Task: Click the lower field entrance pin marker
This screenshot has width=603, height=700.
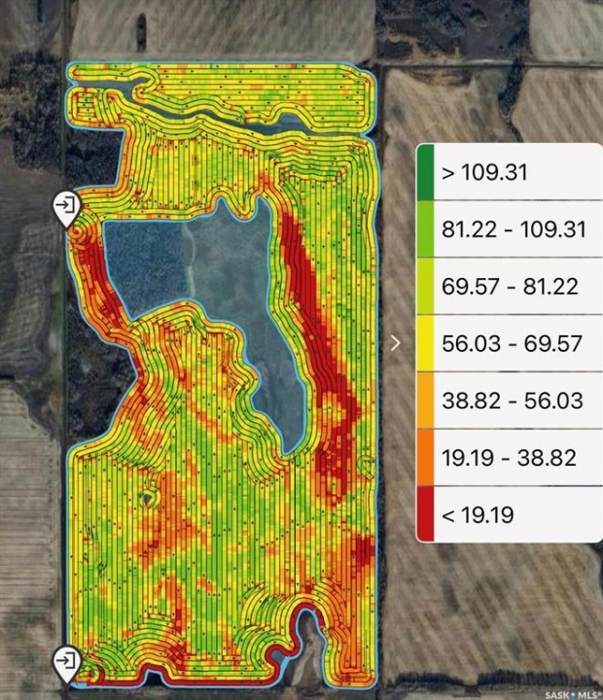Action: [67, 662]
